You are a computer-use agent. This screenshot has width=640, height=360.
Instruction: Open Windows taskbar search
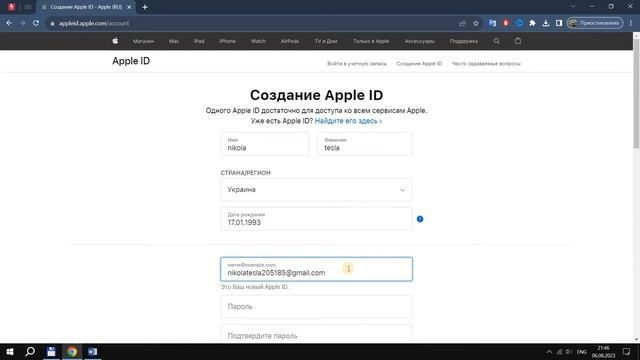[30, 351]
